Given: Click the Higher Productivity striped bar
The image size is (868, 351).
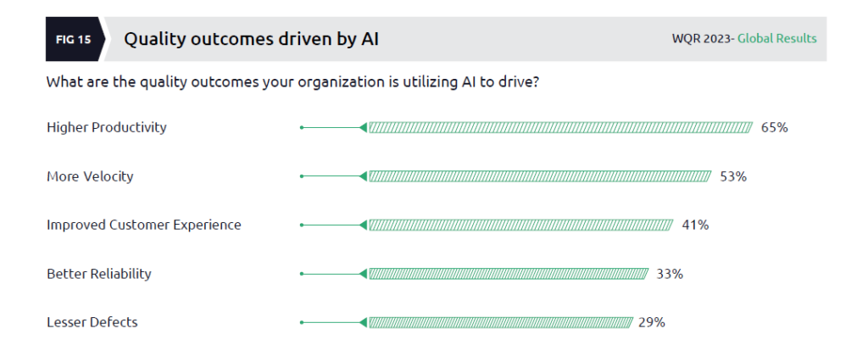Looking at the screenshot, I should 560,128.
